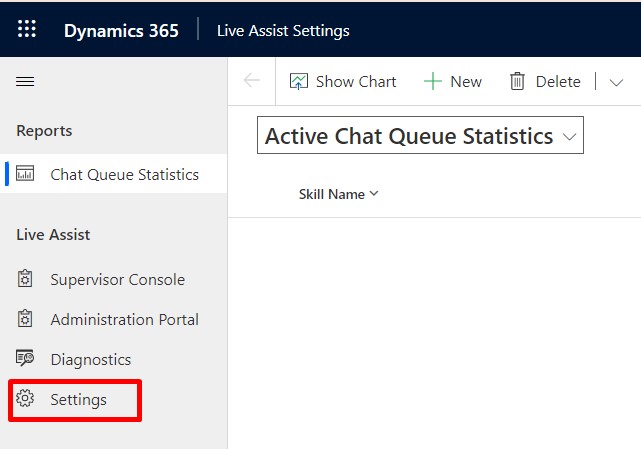Open Diagnostics from the sidebar
The width and height of the screenshot is (641, 449).
[114, 359]
